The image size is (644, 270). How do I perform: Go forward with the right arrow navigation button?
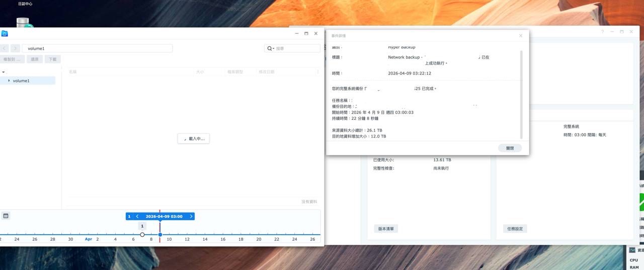click(x=16, y=48)
